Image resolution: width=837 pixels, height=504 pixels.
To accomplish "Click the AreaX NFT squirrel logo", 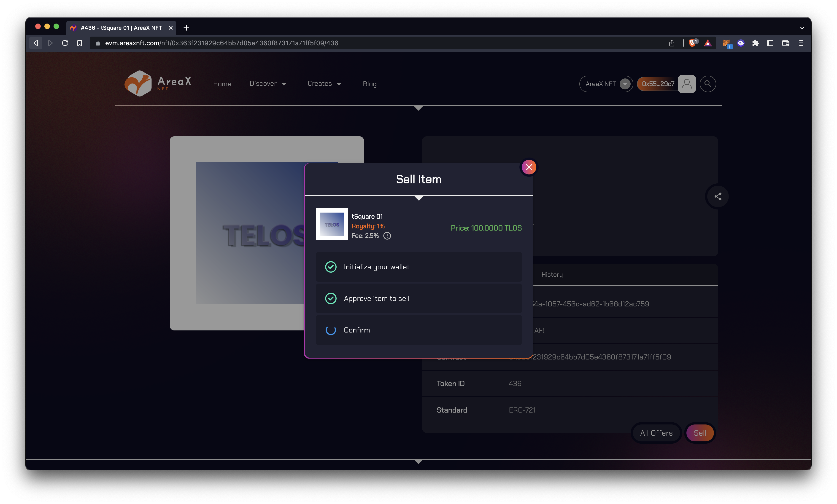I will [138, 83].
